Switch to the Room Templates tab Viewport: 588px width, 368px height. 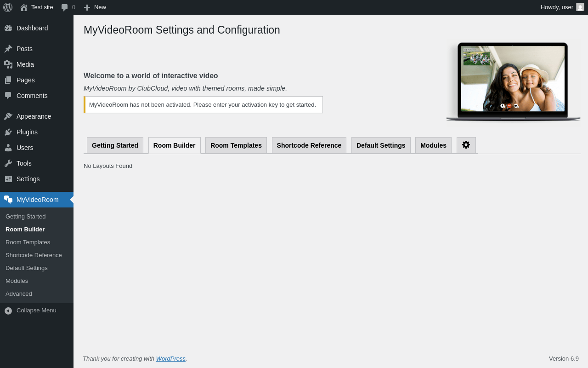[x=236, y=145]
